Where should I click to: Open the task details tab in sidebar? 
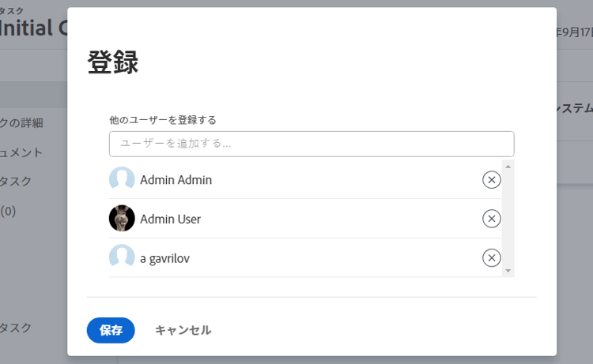(24, 122)
